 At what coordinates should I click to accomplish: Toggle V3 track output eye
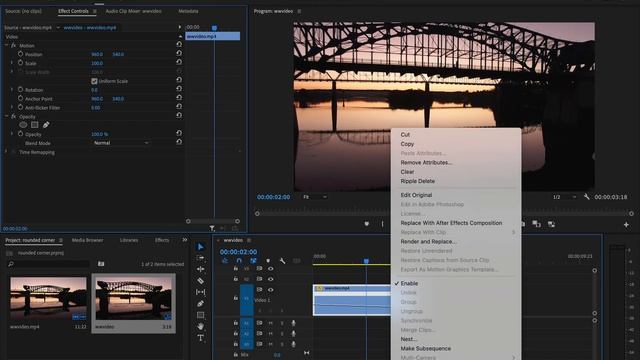pyautogui.click(x=270, y=269)
